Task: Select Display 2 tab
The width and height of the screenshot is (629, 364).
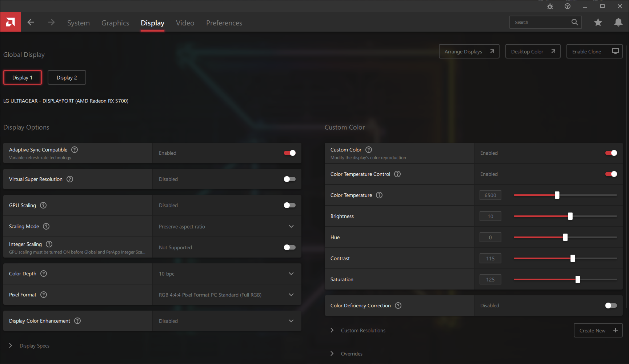Action: 67,77
